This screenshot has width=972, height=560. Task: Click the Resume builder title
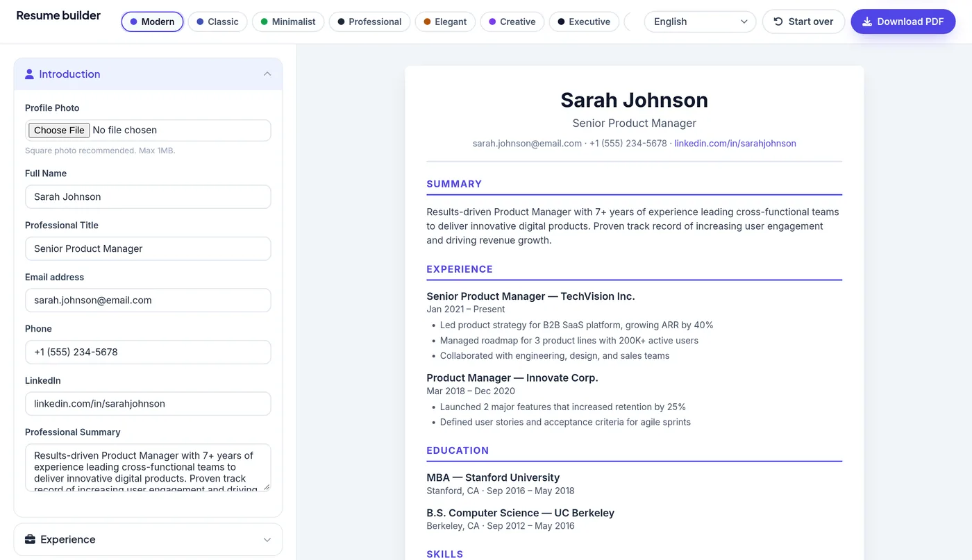pyautogui.click(x=58, y=15)
